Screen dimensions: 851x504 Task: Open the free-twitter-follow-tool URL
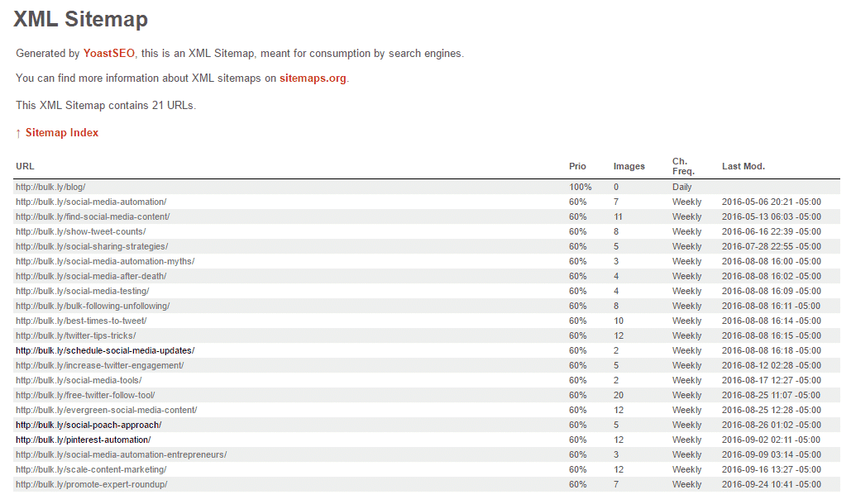click(x=85, y=395)
